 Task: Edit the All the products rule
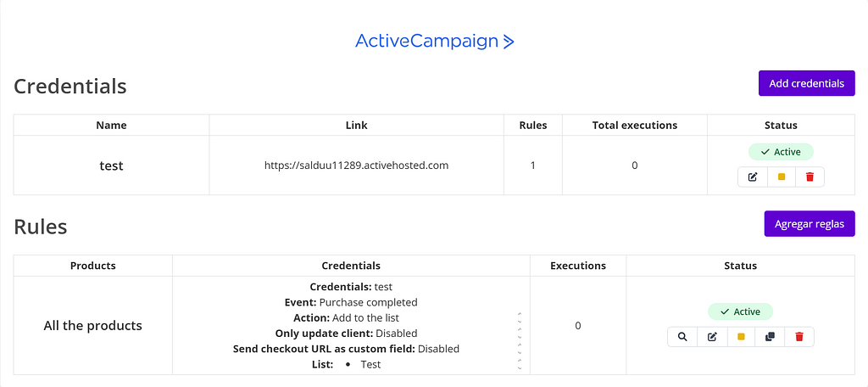click(x=712, y=337)
